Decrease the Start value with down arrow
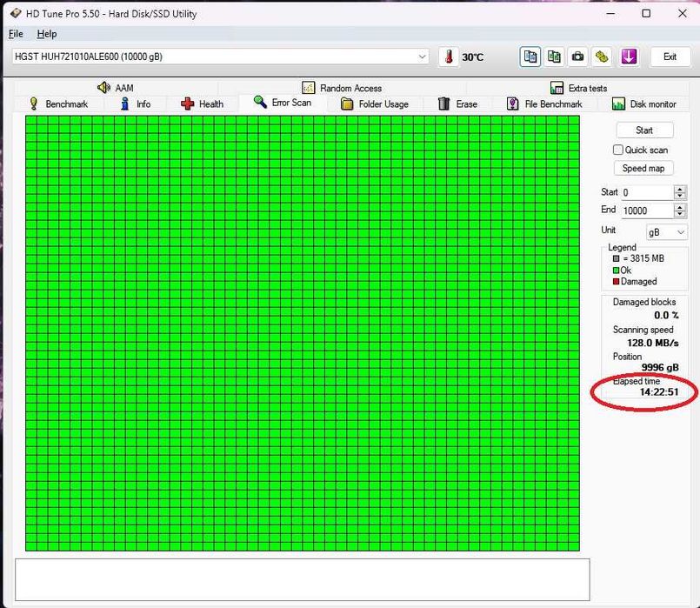 pyautogui.click(x=679, y=196)
